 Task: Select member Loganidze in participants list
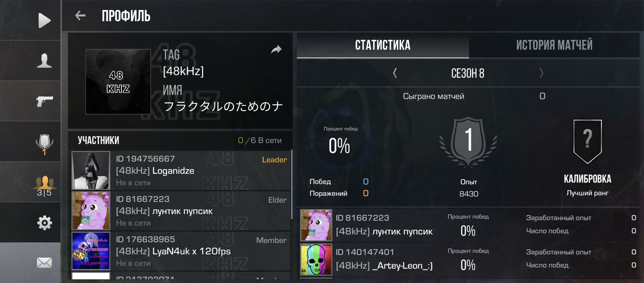tap(181, 170)
